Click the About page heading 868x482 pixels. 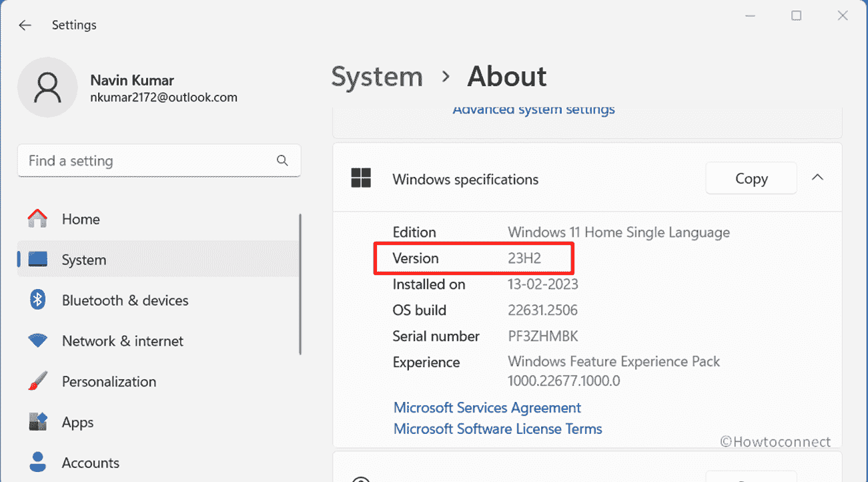pyautogui.click(x=507, y=77)
